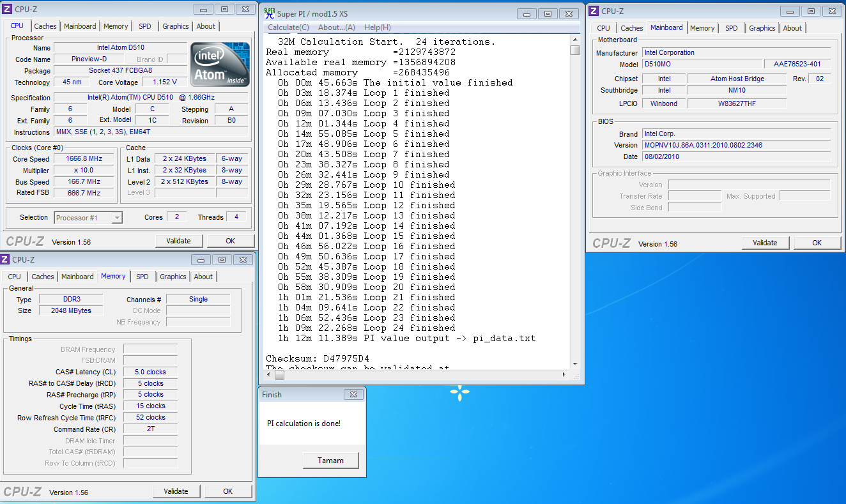Switch to Caches tab in top-left CPU-Z
This screenshot has height=504, width=846.
45,26
